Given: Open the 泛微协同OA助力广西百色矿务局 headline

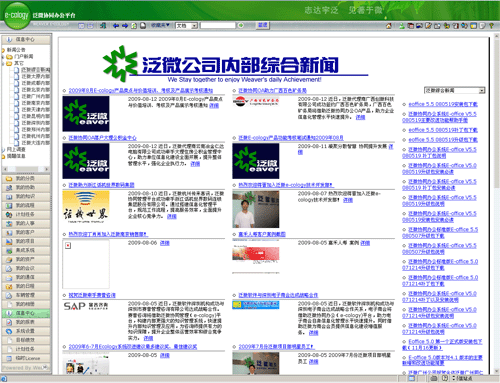Looking at the screenshot, I should point(272,90).
